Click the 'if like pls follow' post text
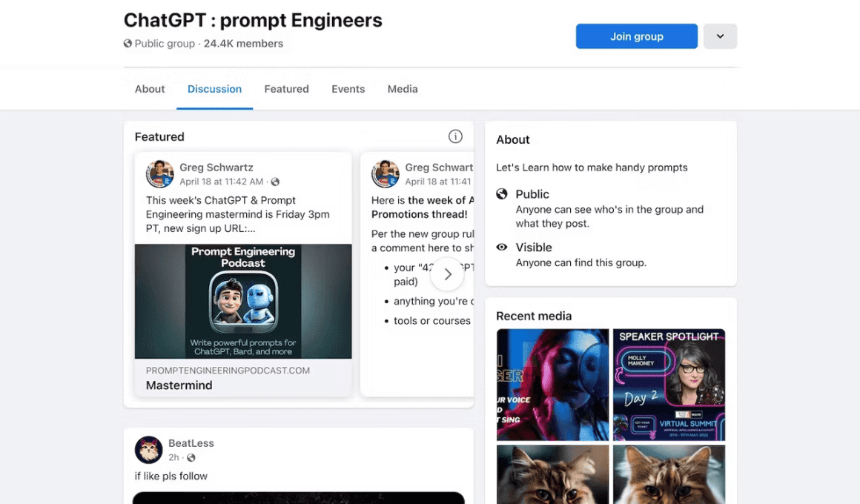The image size is (860, 504). pos(171,476)
